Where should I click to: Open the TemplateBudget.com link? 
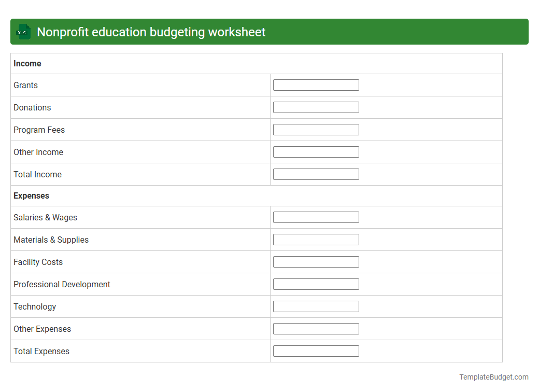coord(494,376)
